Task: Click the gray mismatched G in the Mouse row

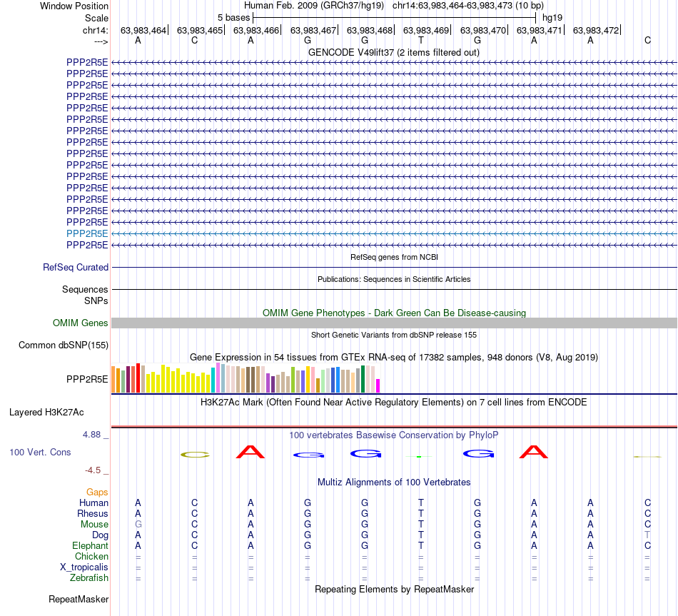Action: click(x=138, y=525)
